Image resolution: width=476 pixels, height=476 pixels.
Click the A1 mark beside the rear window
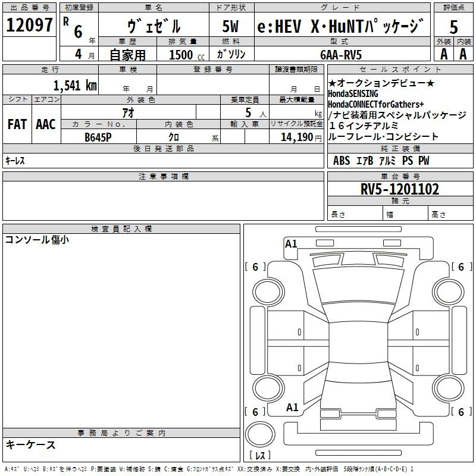click(x=292, y=407)
